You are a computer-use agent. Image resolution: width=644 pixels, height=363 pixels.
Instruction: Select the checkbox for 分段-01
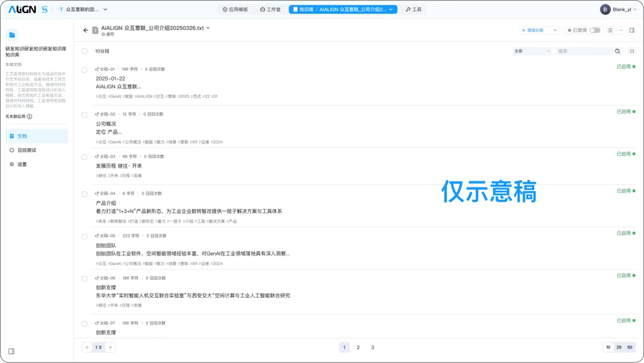pyautogui.click(x=84, y=70)
